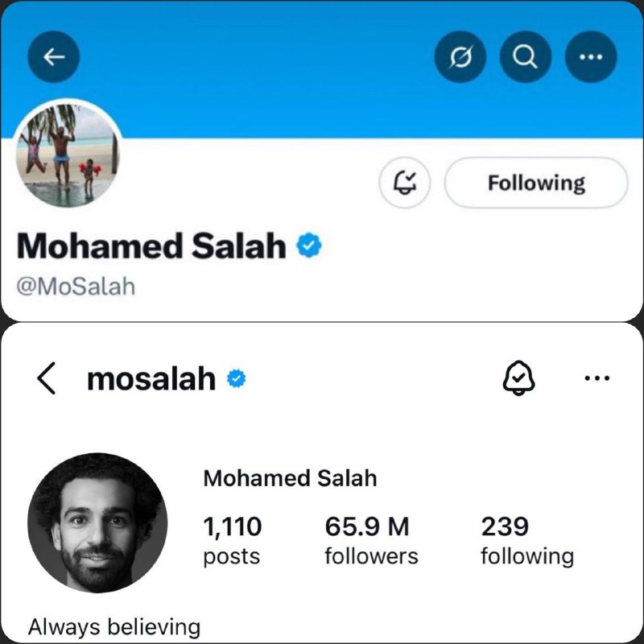644x644 pixels.
Task: Tap the back arrow in the blue header
Action: pyautogui.click(x=55, y=57)
